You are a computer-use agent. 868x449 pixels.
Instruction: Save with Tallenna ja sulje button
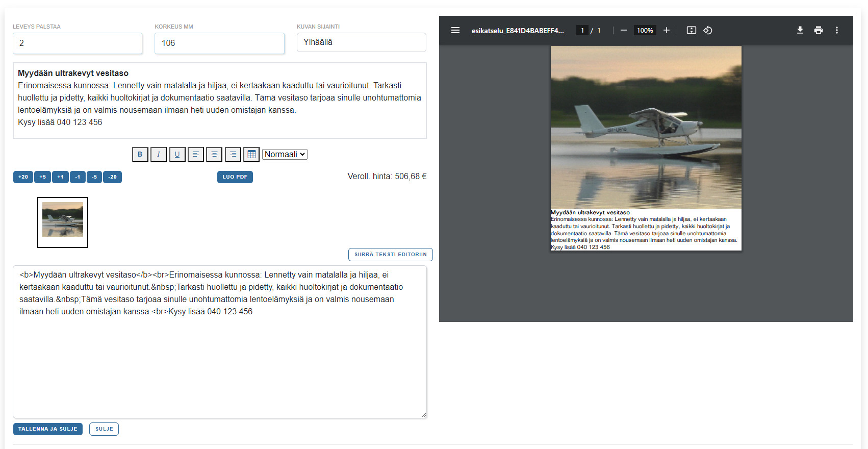[48, 429]
